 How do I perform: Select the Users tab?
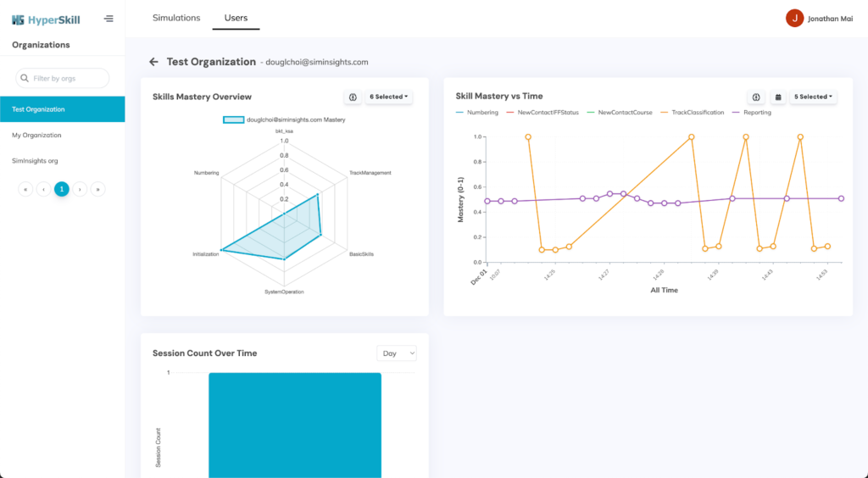[236, 18]
